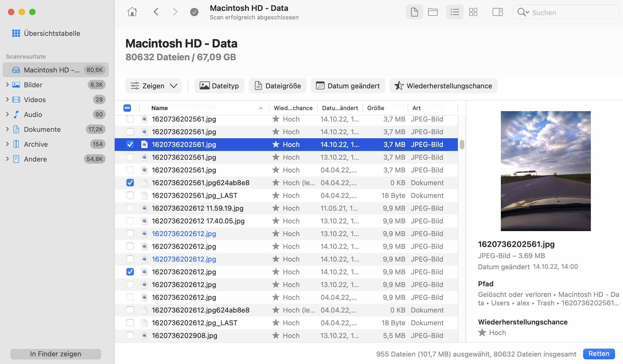The width and height of the screenshot is (623, 364).
Task: Filter by Datum geändert
Action: pos(348,86)
